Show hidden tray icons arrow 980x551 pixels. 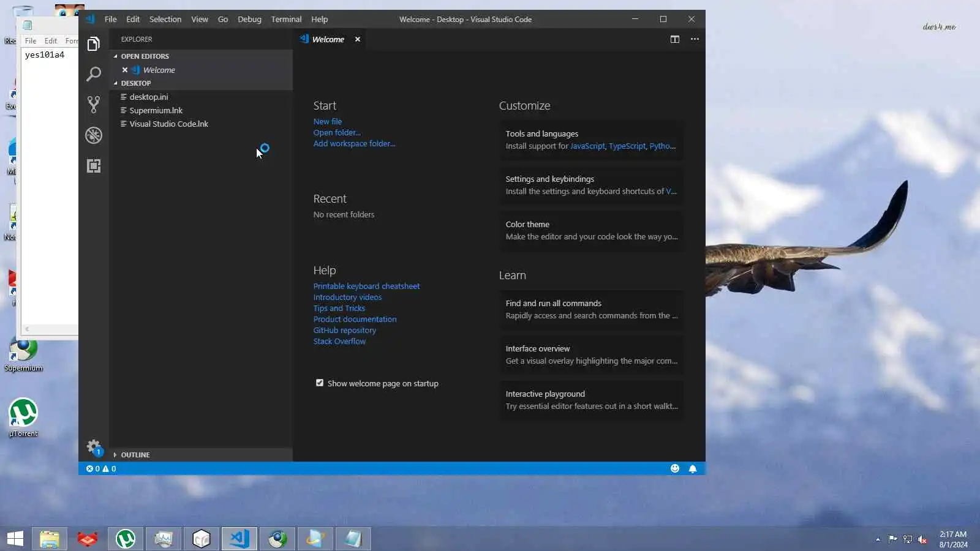[878, 539]
